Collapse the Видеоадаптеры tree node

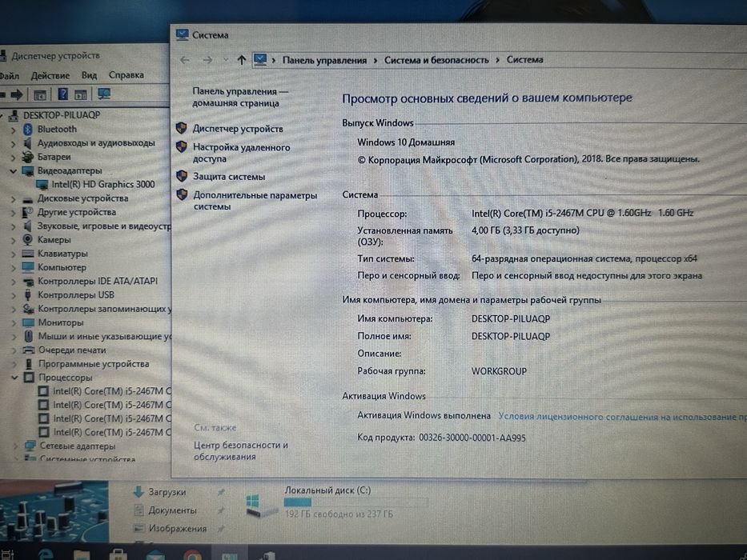pos(14,171)
